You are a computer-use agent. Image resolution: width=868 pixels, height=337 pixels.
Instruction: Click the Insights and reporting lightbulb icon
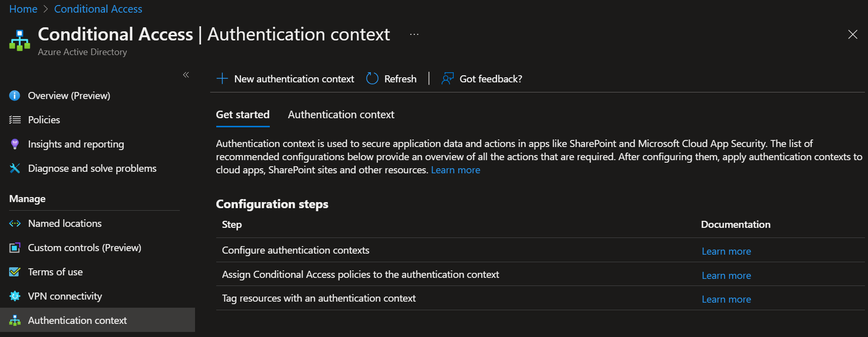click(15, 144)
